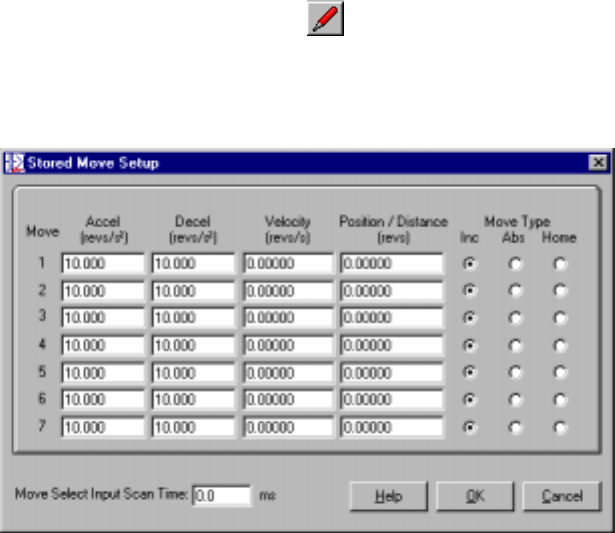Select Inc move type for Move 1
Screen dimensions: 615x533
(x=470, y=263)
